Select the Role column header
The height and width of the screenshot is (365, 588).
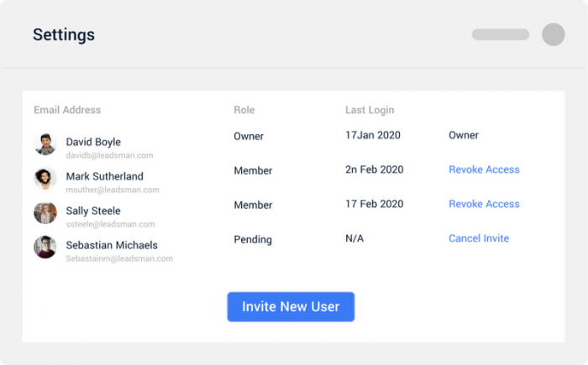click(244, 110)
